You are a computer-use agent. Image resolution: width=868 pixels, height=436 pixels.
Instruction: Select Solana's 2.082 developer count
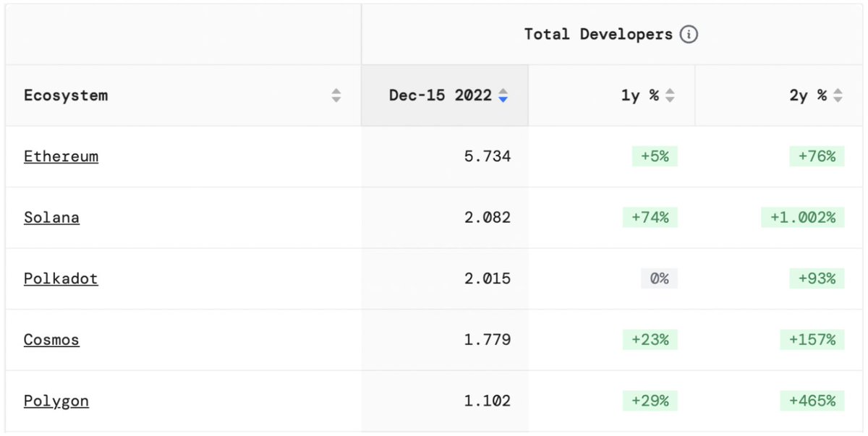(488, 217)
